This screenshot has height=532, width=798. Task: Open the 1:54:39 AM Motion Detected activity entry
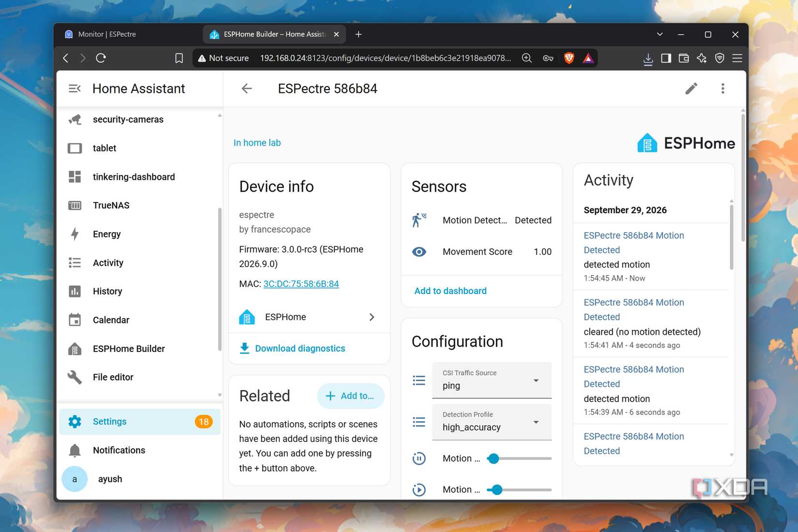pyautogui.click(x=634, y=377)
